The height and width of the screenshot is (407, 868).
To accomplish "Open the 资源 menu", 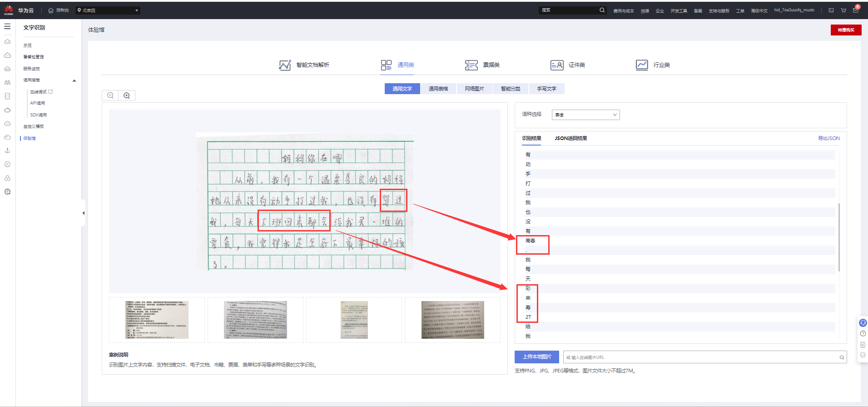I will coord(645,11).
